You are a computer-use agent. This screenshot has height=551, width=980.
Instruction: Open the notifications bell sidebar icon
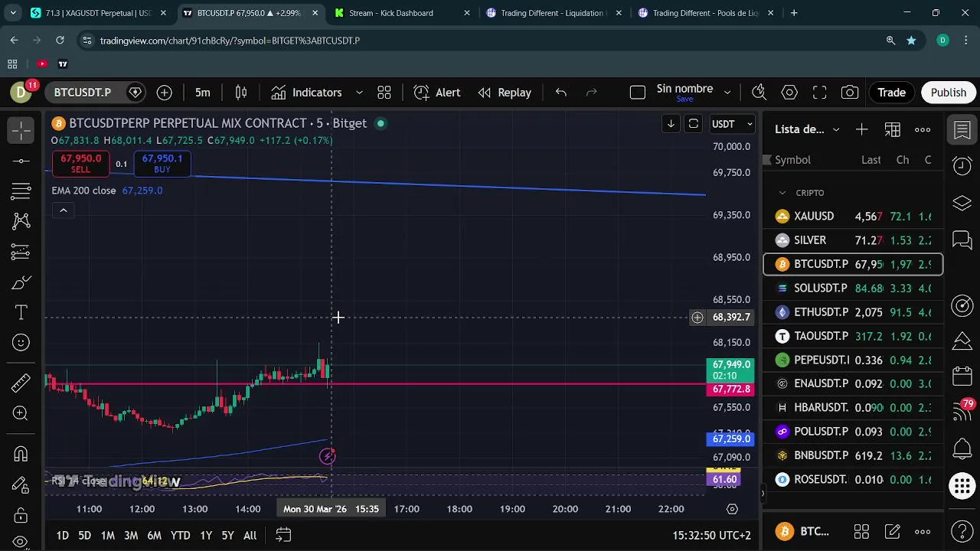tap(962, 449)
